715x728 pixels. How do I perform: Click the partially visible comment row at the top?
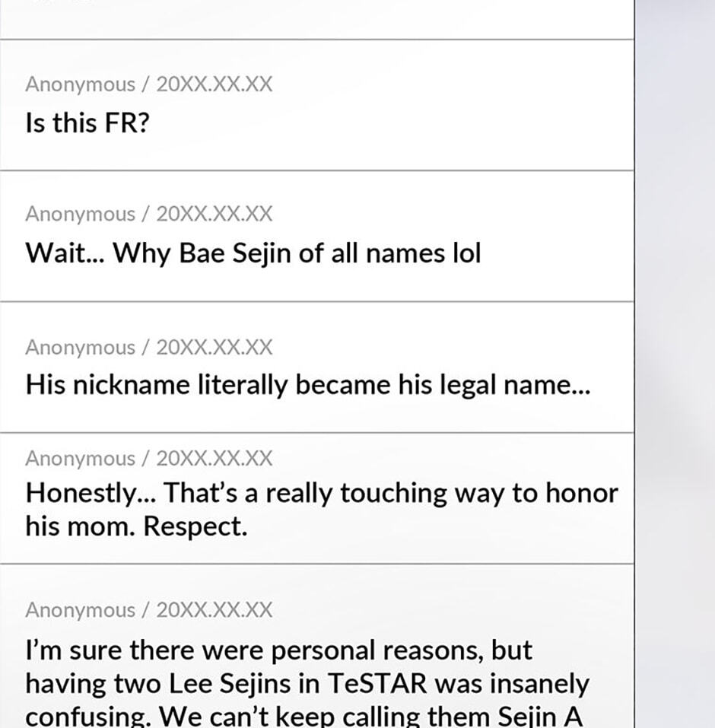(x=317, y=20)
